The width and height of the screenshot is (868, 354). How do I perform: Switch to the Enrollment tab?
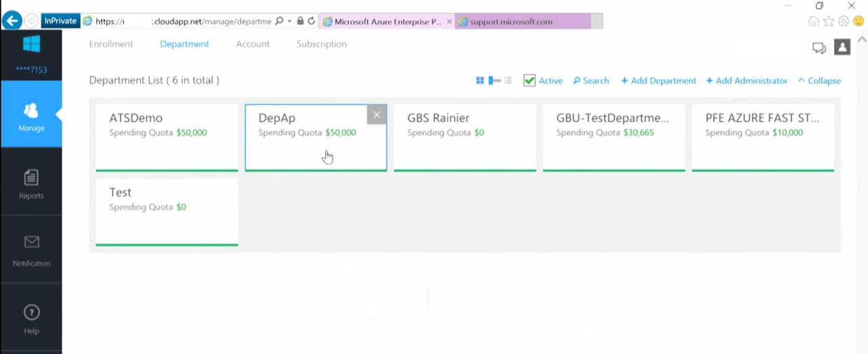tap(111, 44)
